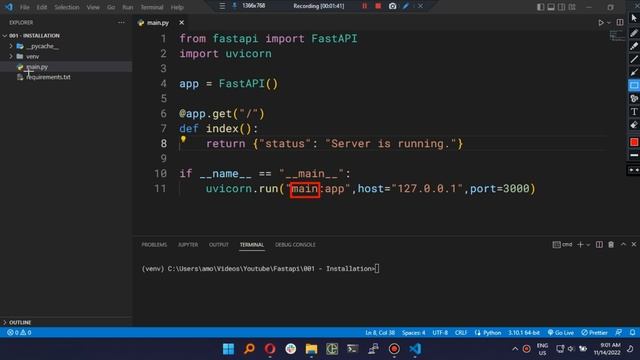Click the Ln 8, Col 38 status item
This screenshot has width=640, height=360.
380,333
